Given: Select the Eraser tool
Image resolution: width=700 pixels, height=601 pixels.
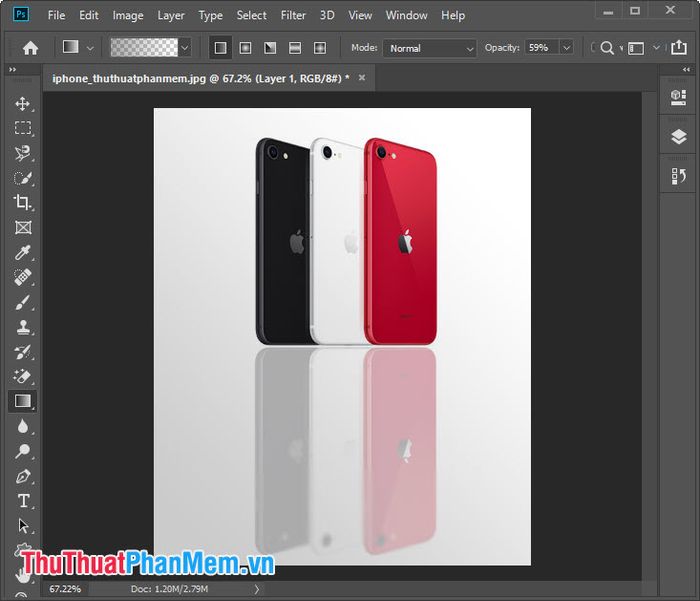Looking at the screenshot, I should click(22, 376).
